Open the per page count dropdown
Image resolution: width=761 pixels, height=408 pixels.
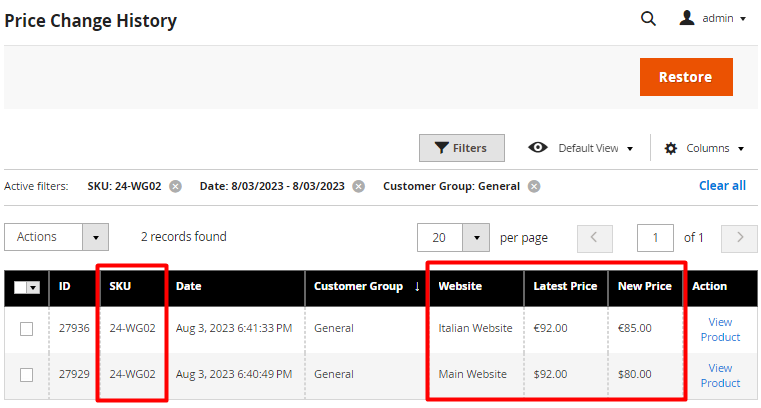pyautogui.click(x=476, y=238)
